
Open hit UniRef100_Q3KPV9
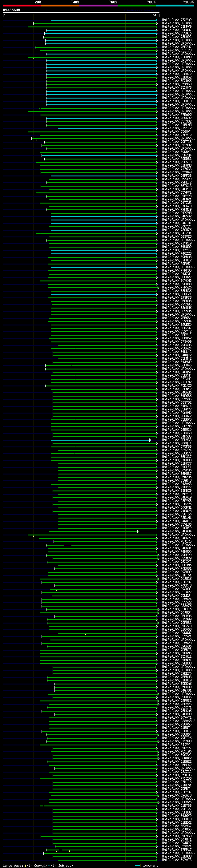176,26
